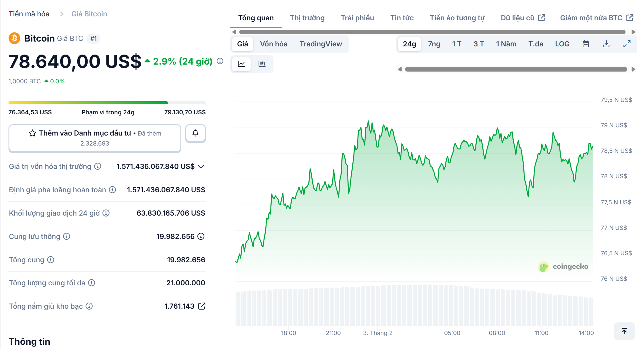This screenshot has width=644, height=349.
Task: Select the 7ng time range
Action: (434, 44)
